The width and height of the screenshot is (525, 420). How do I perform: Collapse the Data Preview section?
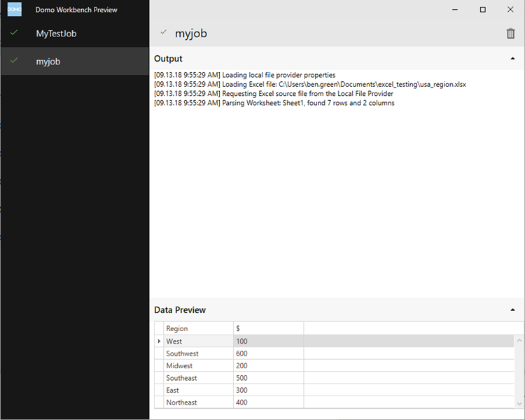(512, 310)
